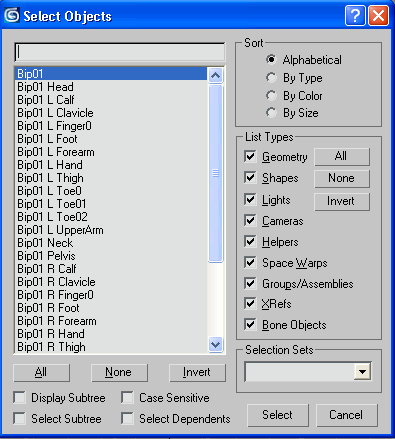Select Bip01 in the object list
This screenshot has height=439, width=395.
click(111, 74)
